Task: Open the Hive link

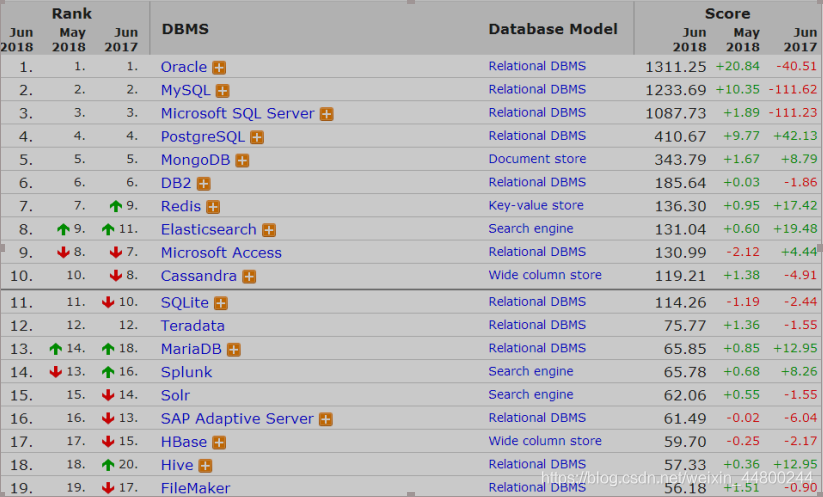Action: coord(177,465)
